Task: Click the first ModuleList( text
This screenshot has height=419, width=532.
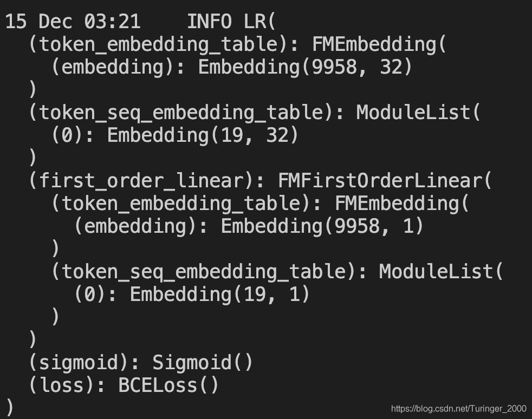Action: coord(418,113)
